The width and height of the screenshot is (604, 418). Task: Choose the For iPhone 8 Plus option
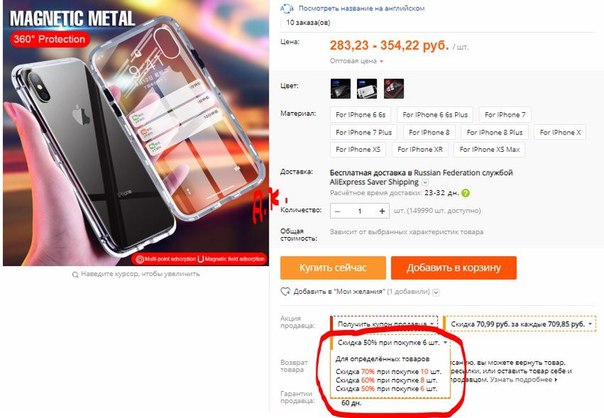495,132
